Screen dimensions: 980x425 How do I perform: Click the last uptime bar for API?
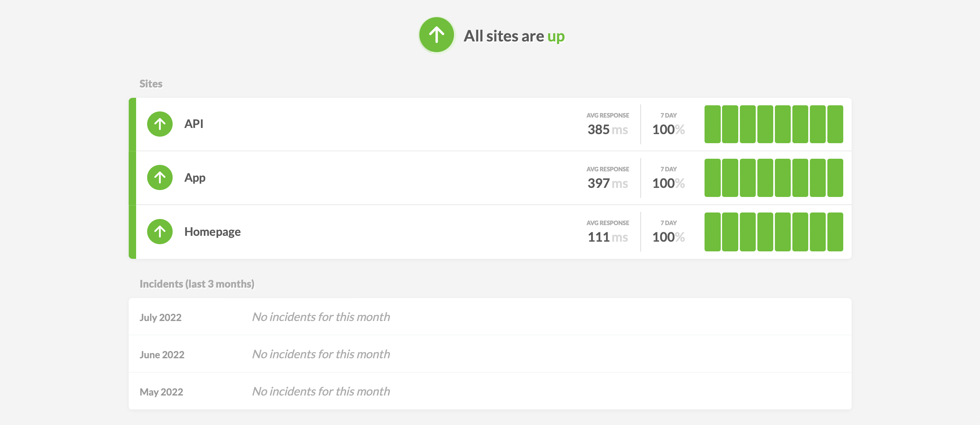(835, 124)
